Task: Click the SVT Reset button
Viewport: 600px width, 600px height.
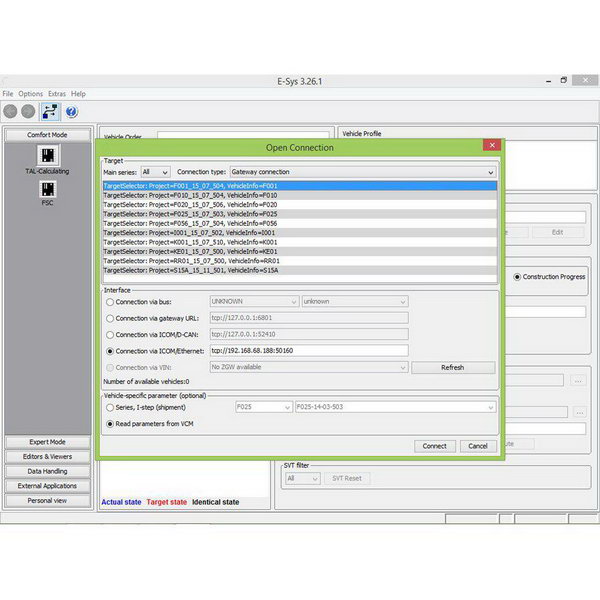Action: tap(347, 478)
